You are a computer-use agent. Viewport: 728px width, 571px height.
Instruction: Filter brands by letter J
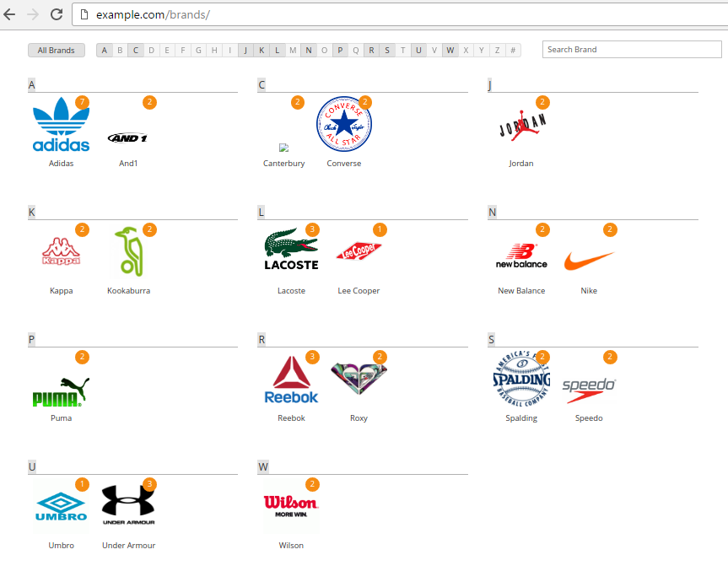pos(245,50)
